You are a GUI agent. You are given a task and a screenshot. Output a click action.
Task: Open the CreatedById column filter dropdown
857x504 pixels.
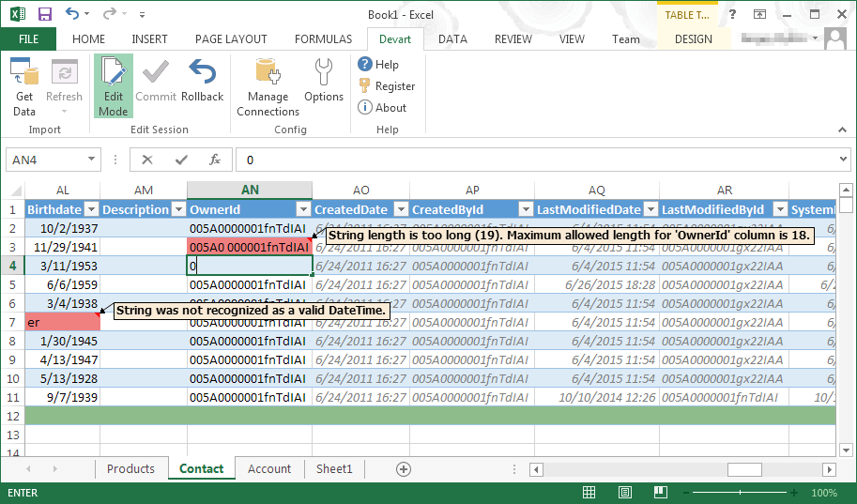pyautogui.click(x=526, y=209)
